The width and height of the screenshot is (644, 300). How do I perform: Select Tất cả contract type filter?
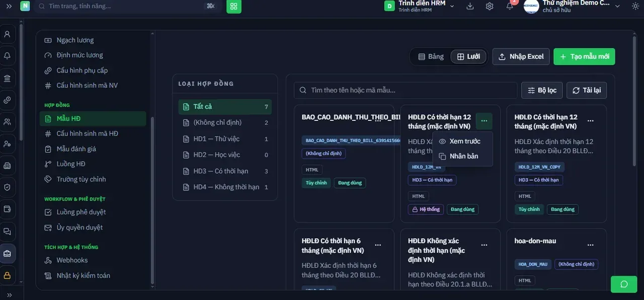225,107
